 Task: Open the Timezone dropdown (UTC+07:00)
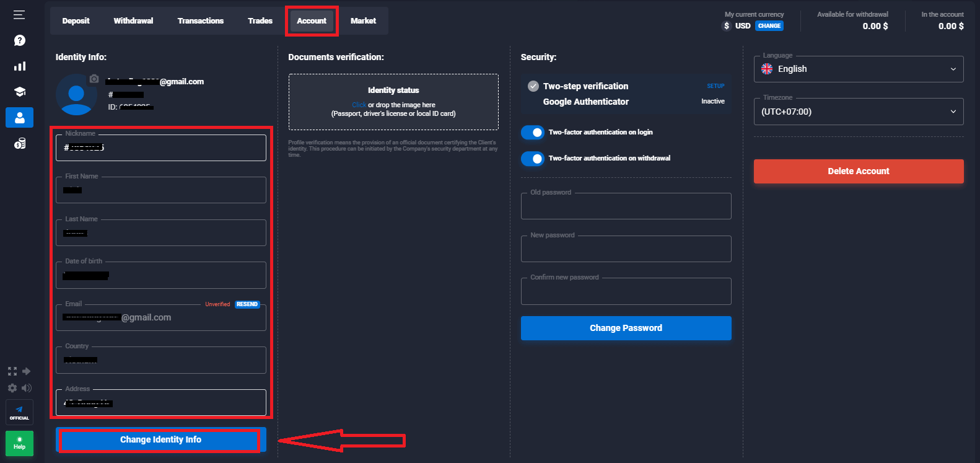858,112
